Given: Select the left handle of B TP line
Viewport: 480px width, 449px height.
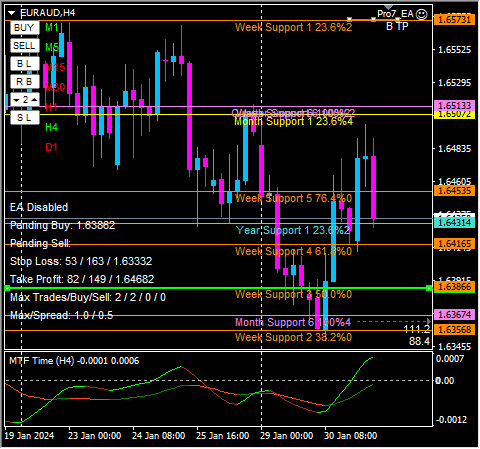Looking at the screenshot, I should (x=349, y=20).
